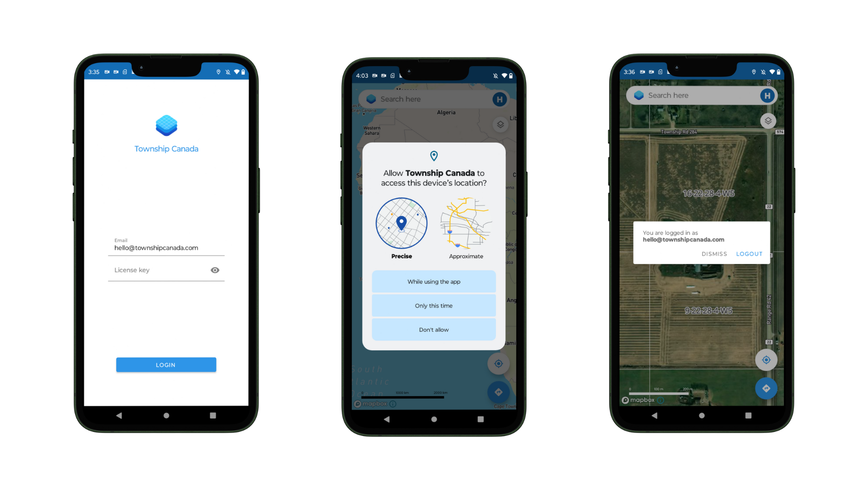The height and width of the screenshot is (488, 868).
Task: Click DISMISS in the logged-in user popup
Action: pos(713,253)
